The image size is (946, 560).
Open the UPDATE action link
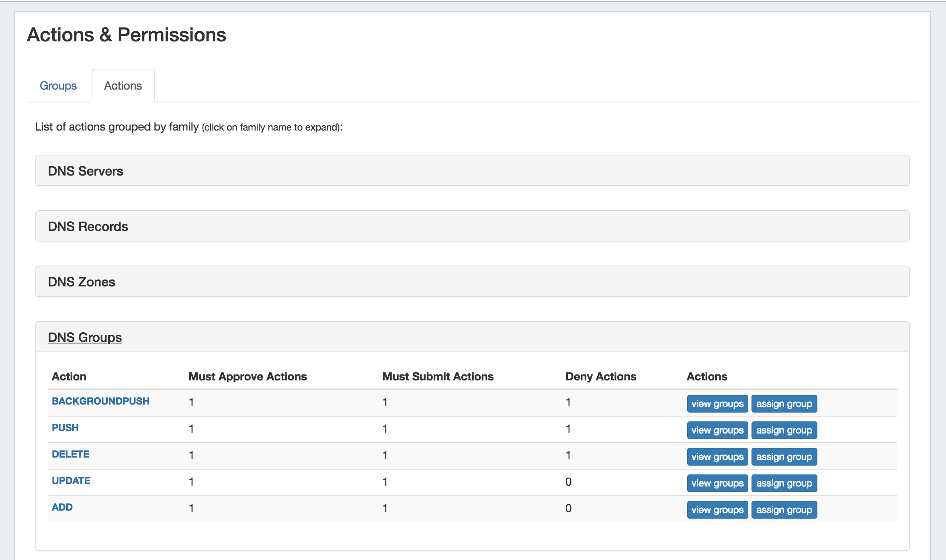[71, 480]
